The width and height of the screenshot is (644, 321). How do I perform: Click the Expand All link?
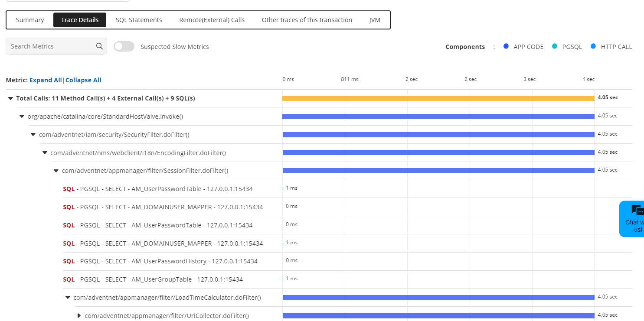pos(46,80)
